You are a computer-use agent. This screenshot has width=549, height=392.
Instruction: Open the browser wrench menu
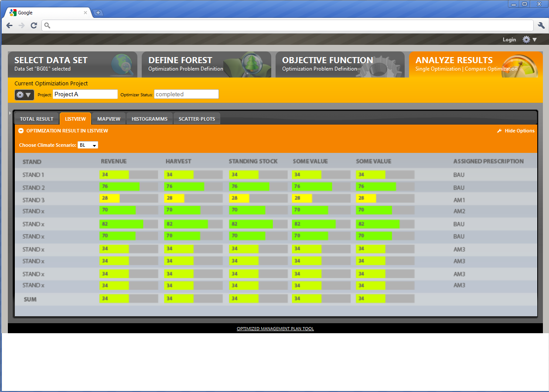541,26
